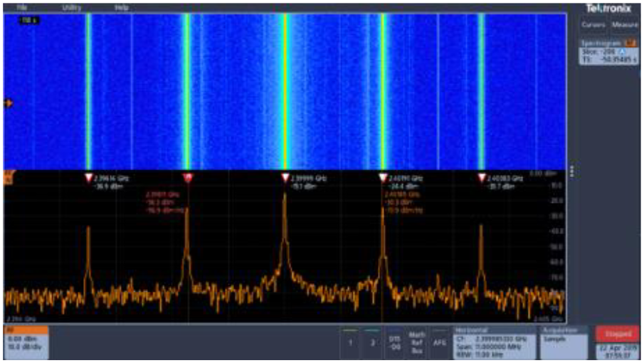644x363 pixels.
Task: Open the Spectrogram slice badge
Action: (x=608, y=52)
